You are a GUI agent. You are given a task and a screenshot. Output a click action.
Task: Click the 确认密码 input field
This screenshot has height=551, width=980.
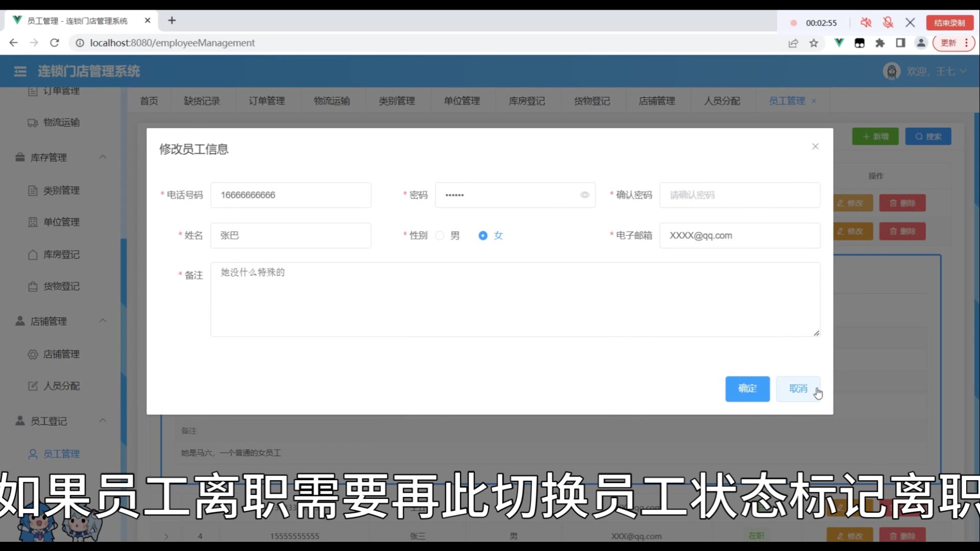[740, 195]
